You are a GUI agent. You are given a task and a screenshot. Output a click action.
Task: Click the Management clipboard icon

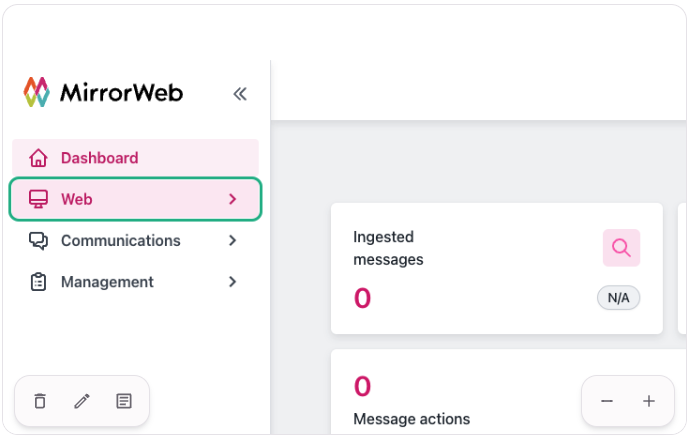click(38, 282)
